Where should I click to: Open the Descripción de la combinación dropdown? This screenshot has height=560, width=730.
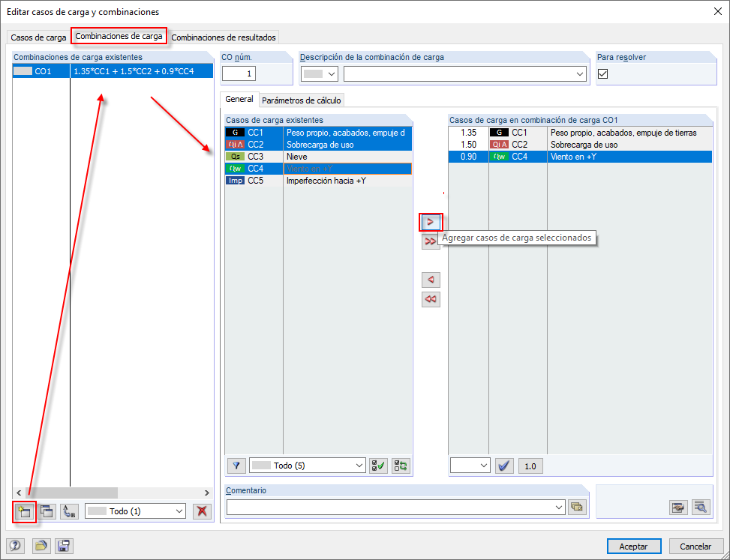tap(580, 73)
